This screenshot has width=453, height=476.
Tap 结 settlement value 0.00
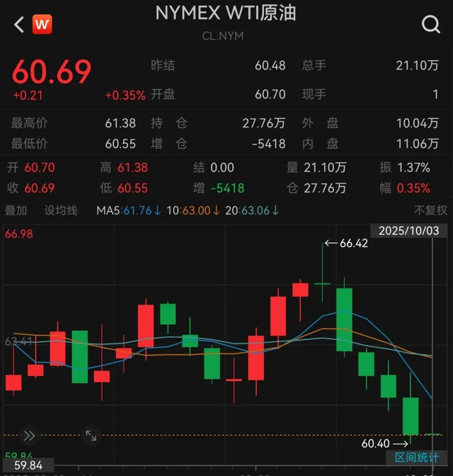[x=222, y=168]
